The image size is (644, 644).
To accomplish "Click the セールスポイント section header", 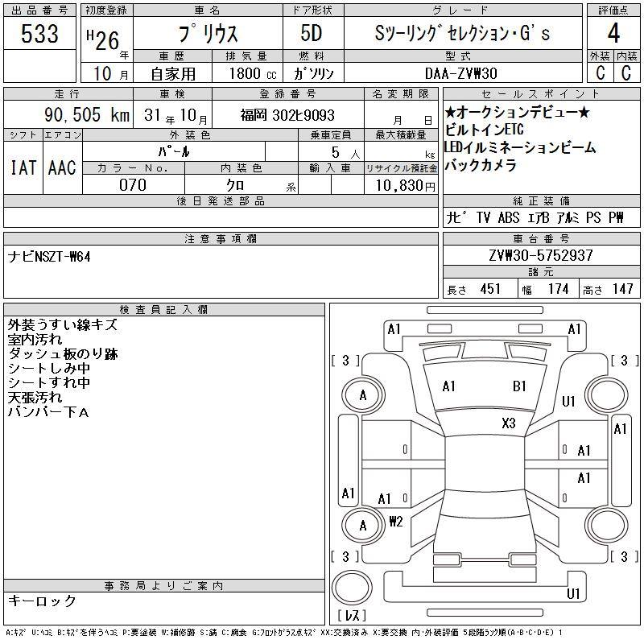I will click(x=541, y=93).
